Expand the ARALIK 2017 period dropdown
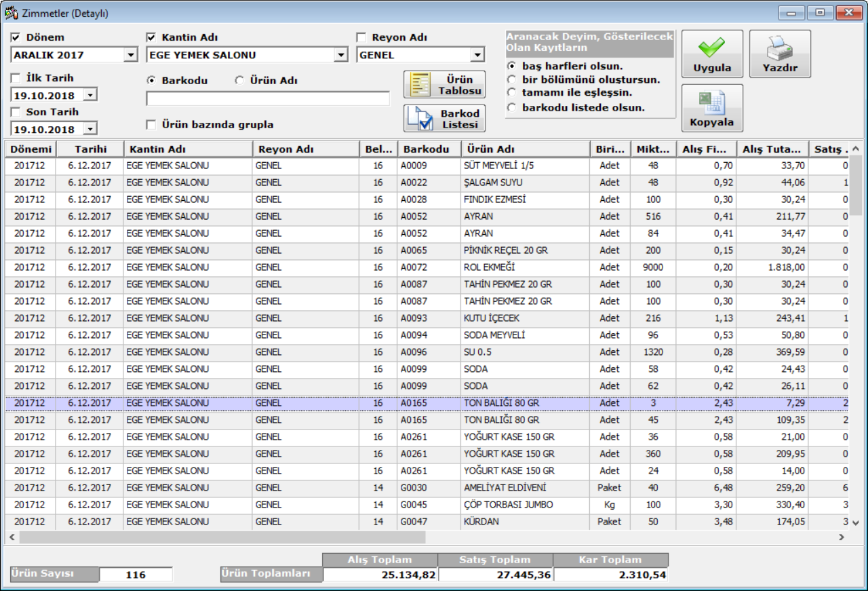The image size is (868, 591). (x=131, y=55)
